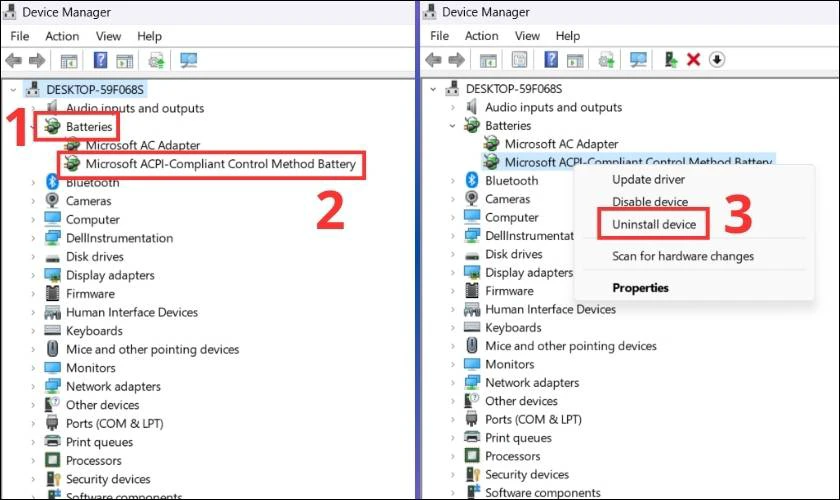Click the update driver toolbar icon with green arrow
This screenshot has height=500, width=840.
coord(671,59)
